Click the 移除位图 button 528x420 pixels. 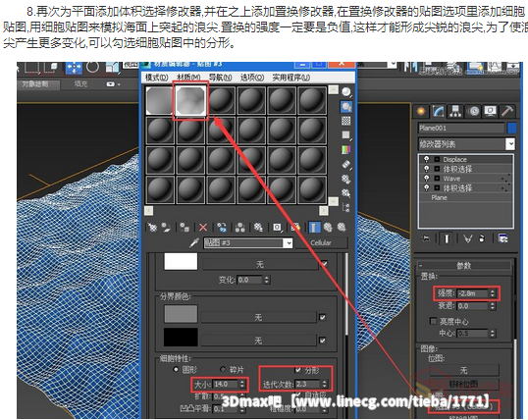[x=463, y=384]
